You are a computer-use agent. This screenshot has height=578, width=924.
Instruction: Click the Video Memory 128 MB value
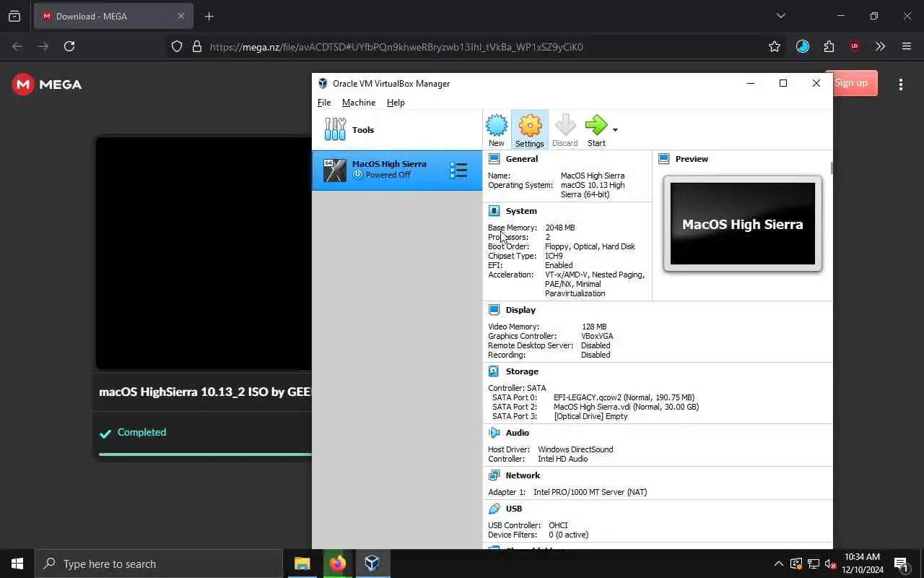pos(594,327)
